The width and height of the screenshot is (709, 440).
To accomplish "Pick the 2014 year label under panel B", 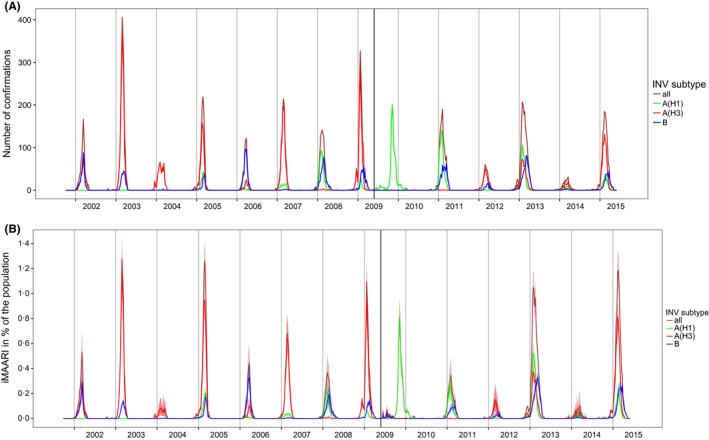I will pos(591,435).
